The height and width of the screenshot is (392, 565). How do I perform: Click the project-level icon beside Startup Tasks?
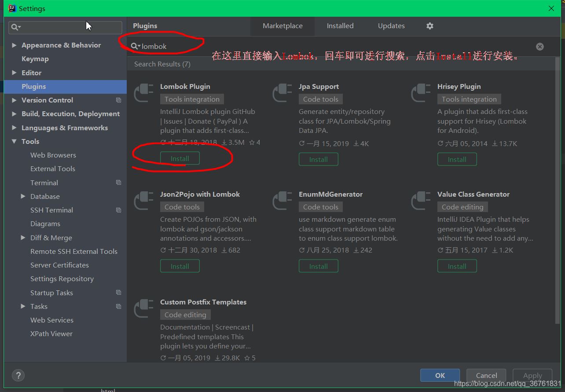[118, 293]
